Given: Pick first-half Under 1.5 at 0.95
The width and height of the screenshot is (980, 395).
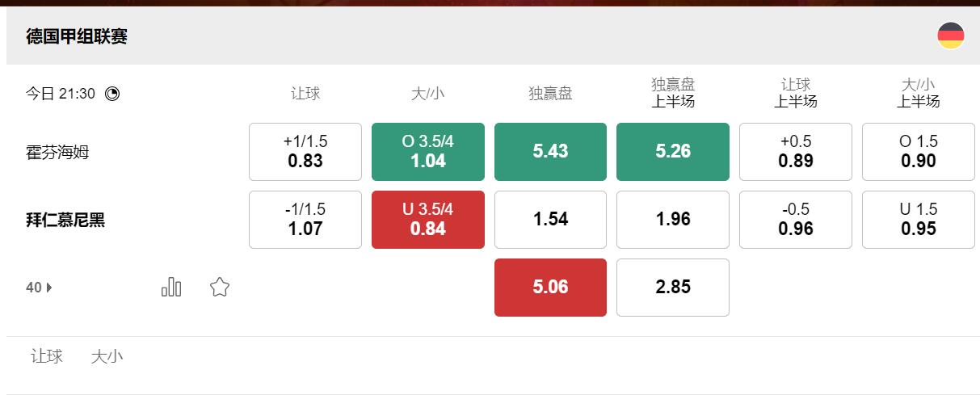Looking at the screenshot, I should (x=919, y=220).
